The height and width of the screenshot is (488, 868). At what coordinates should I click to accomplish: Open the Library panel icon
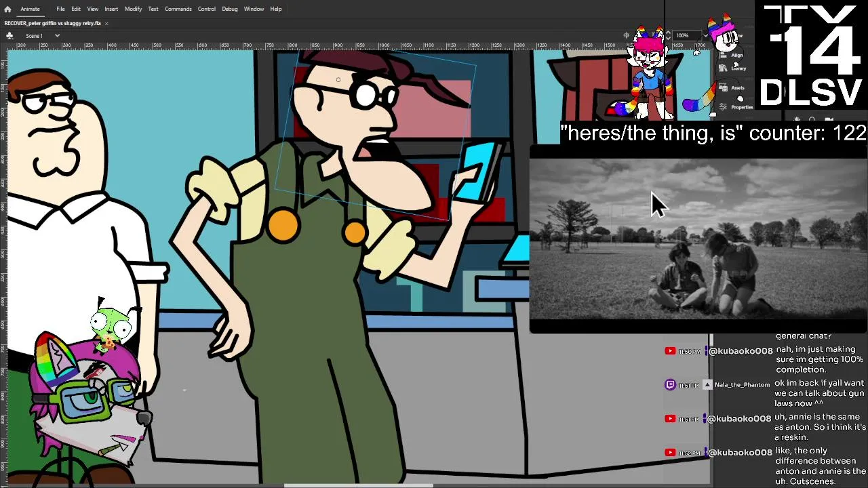(723, 68)
